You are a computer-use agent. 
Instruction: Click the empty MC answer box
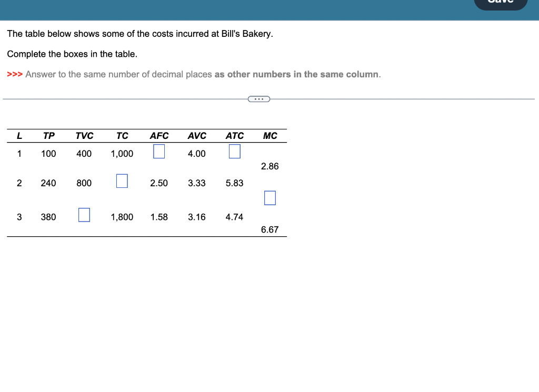269,198
